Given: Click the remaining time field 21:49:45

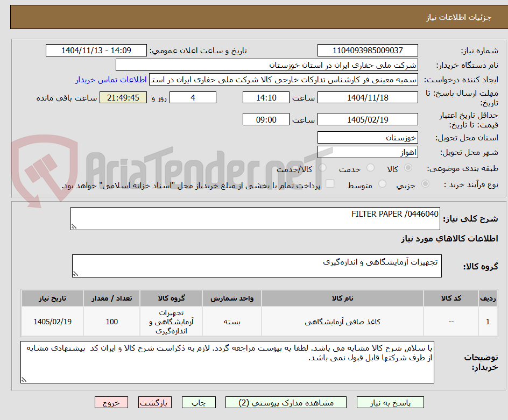Looking at the screenshot, I should click(x=123, y=97).
